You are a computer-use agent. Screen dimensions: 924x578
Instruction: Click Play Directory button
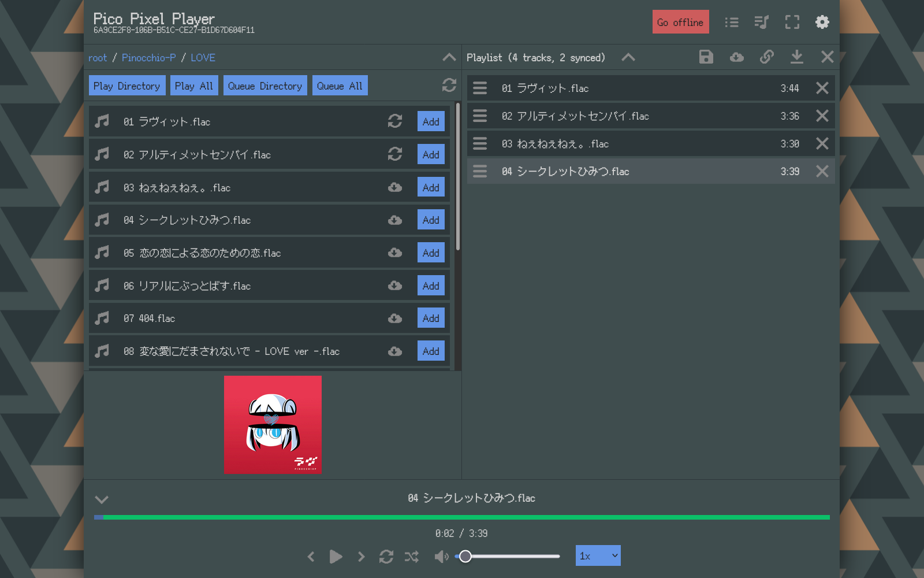(x=127, y=86)
